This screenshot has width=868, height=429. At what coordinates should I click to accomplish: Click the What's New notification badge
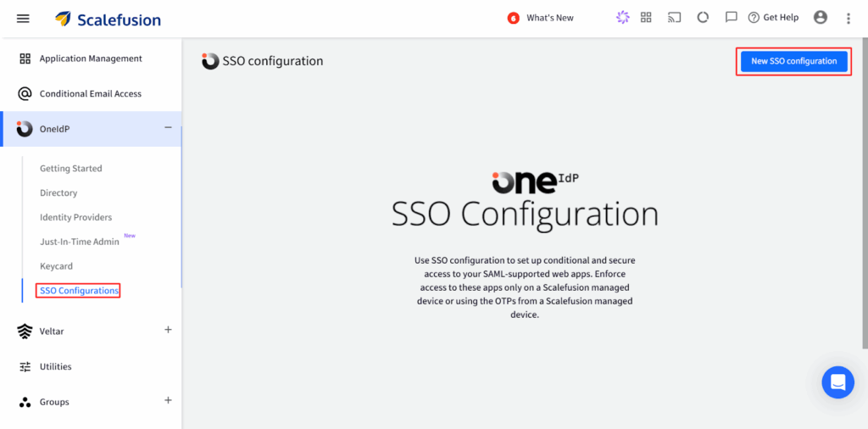click(513, 18)
